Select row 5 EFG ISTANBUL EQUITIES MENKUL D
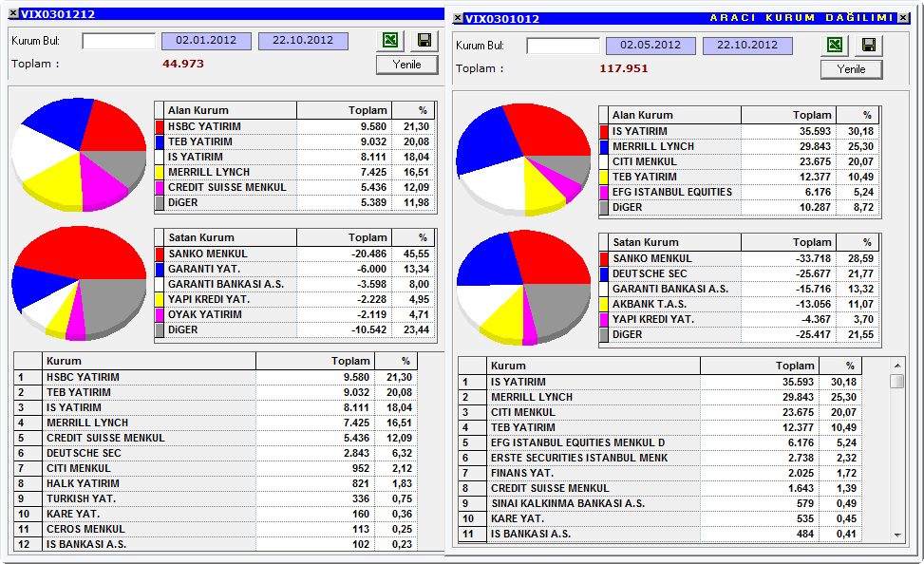Screen dimensions: 924x564 point(660,443)
